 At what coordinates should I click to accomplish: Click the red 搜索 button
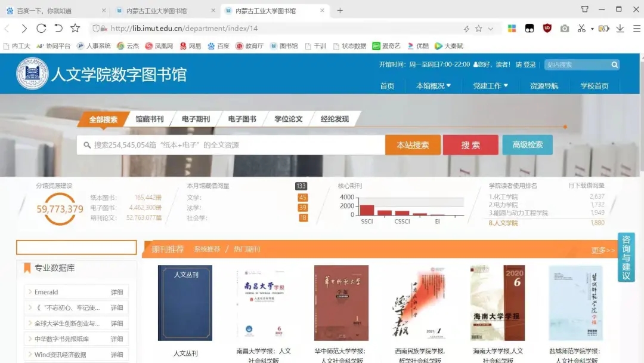coord(470,145)
